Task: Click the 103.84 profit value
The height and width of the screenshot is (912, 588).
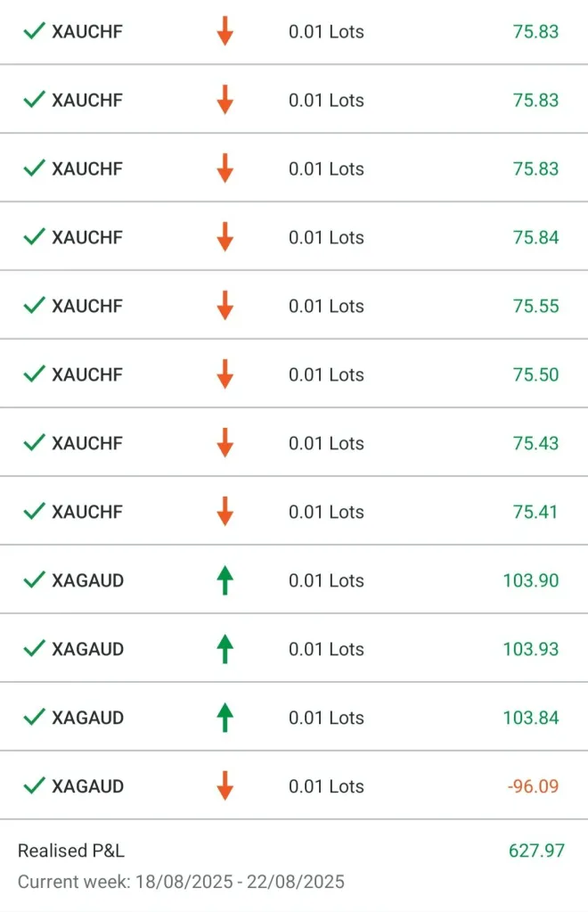Action: coord(531,718)
